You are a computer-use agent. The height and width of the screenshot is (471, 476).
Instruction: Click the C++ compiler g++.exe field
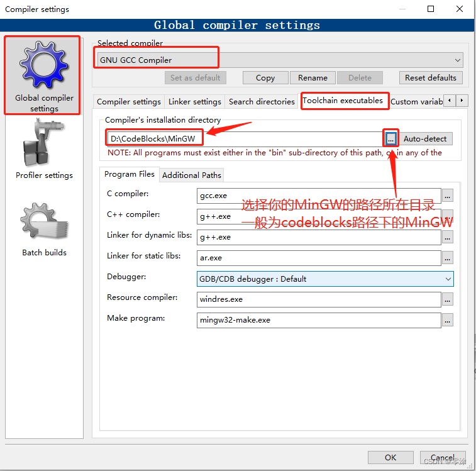pyautogui.click(x=319, y=216)
